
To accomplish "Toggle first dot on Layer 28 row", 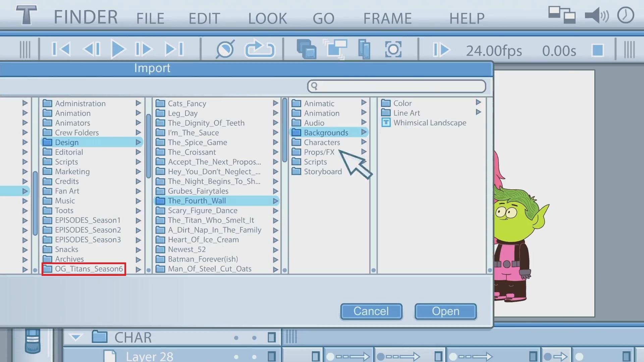I will coord(236,357).
